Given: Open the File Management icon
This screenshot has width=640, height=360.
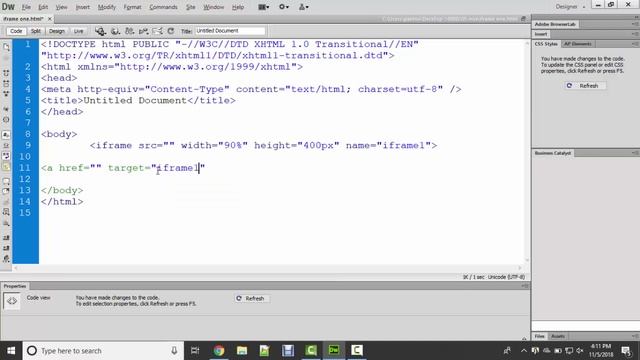Looking at the screenshot, I should point(129,31).
